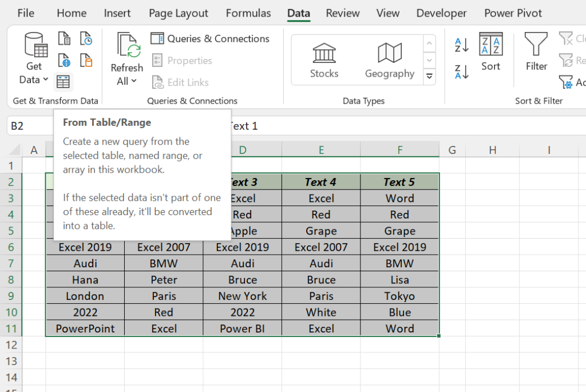Select the cell containing Tokyo

click(399, 296)
